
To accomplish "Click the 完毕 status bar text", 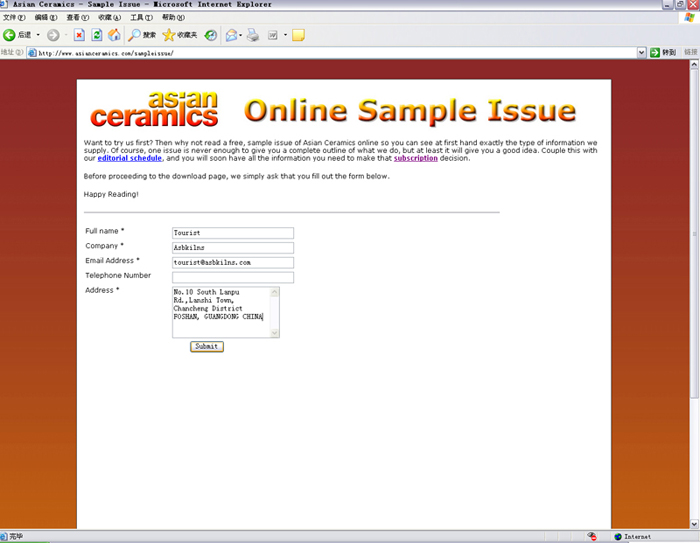I will point(16,536).
